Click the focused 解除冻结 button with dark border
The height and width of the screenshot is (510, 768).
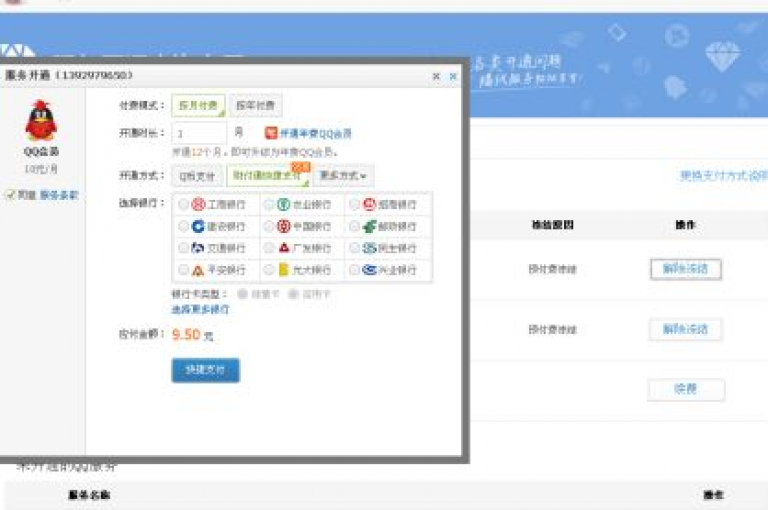[686, 269]
